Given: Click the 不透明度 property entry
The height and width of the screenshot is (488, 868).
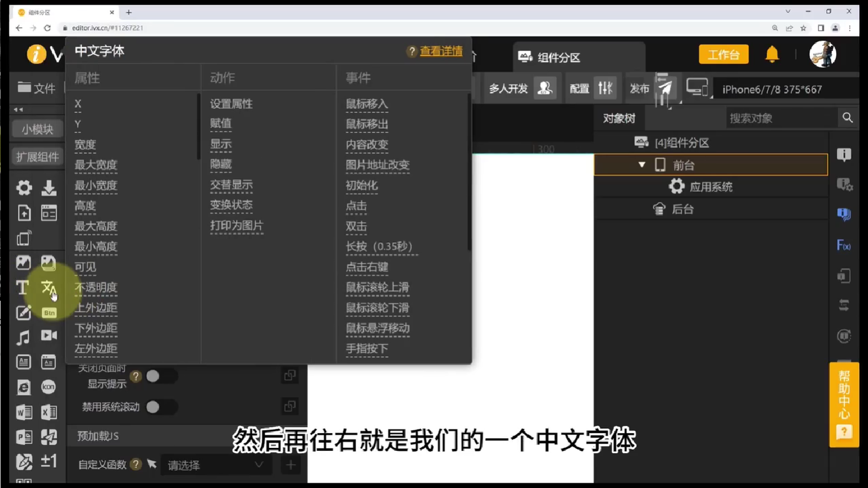Looking at the screenshot, I should [96, 287].
